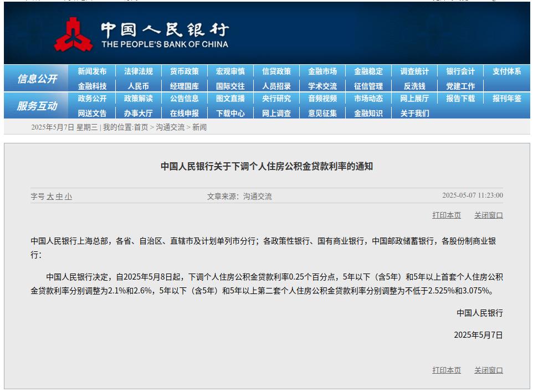Select 调查统计 menu entry

[414, 71]
